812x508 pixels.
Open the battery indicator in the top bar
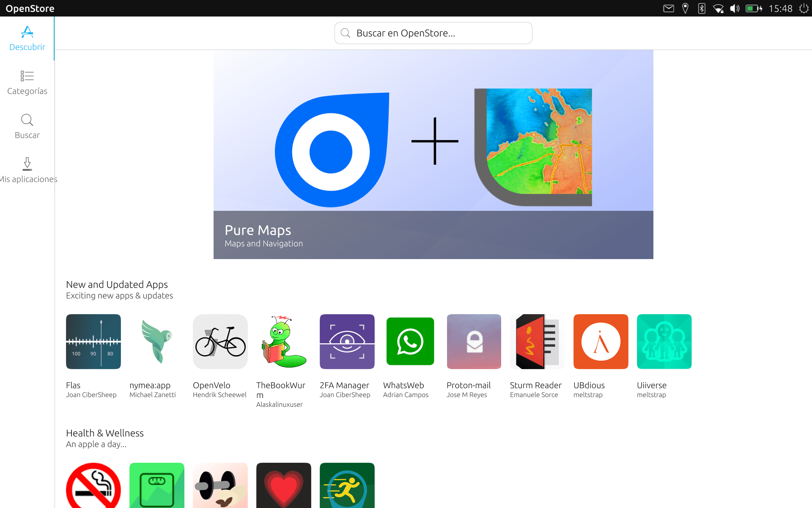753,8
